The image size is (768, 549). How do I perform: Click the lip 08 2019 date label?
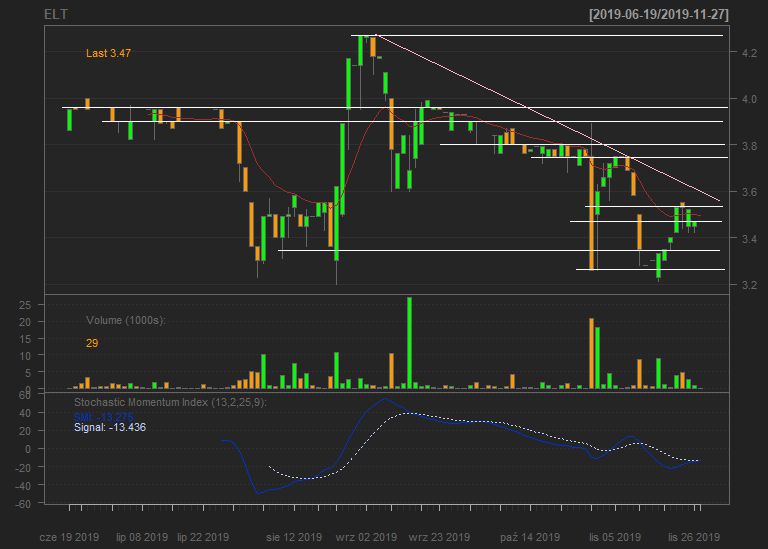click(142, 537)
